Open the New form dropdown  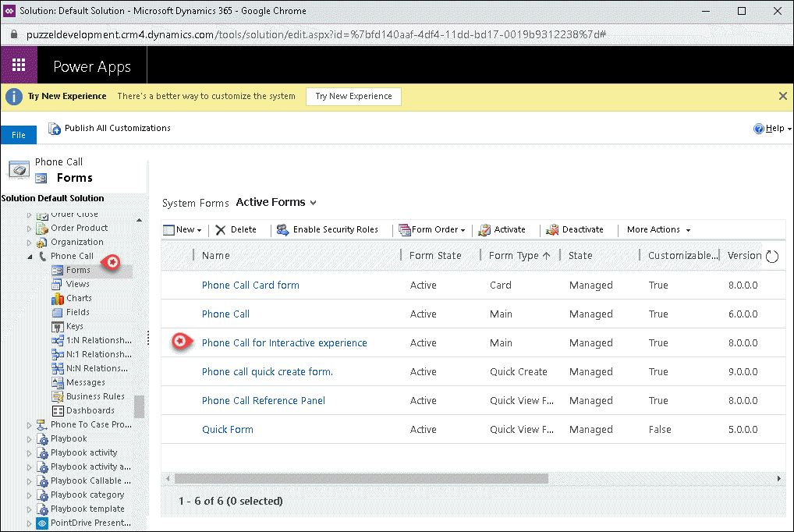click(183, 230)
